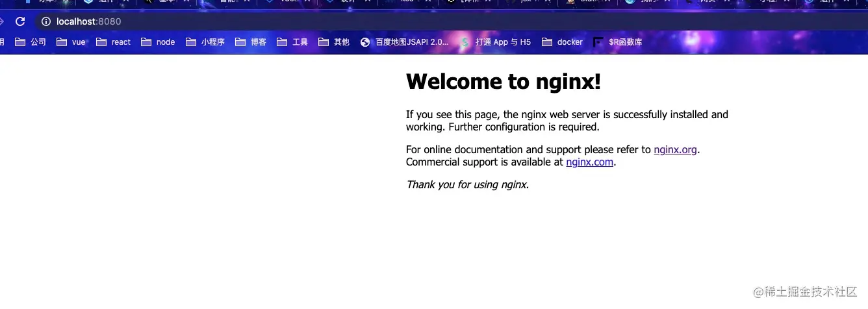
Task: Click the Welcome to nginx! heading
Action: [x=504, y=82]
